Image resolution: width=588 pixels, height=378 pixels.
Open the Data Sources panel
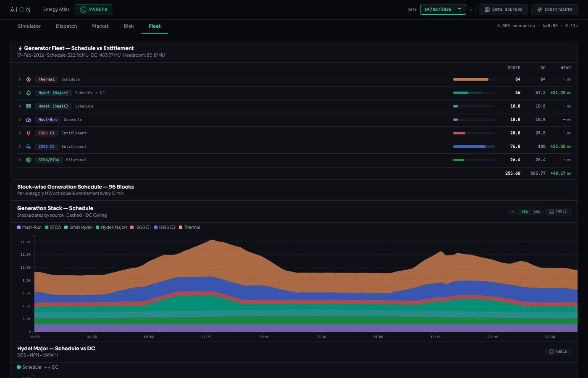click(x=503, y=9)
